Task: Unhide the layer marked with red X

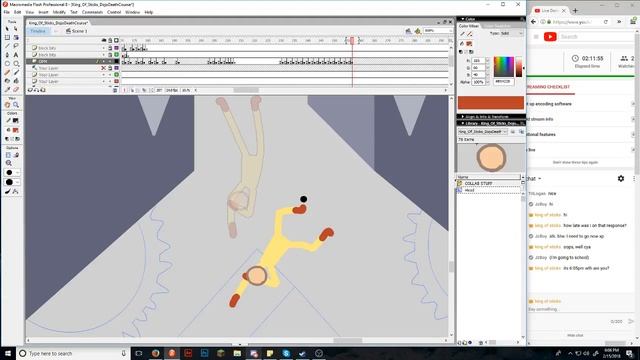Action: click(x=104, y=68)
